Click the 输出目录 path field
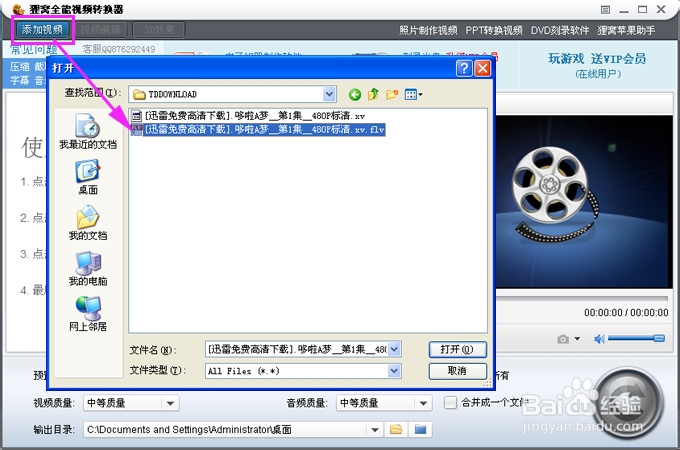The width and height of the screenshot is (680, 450). [x=226, y=430]
